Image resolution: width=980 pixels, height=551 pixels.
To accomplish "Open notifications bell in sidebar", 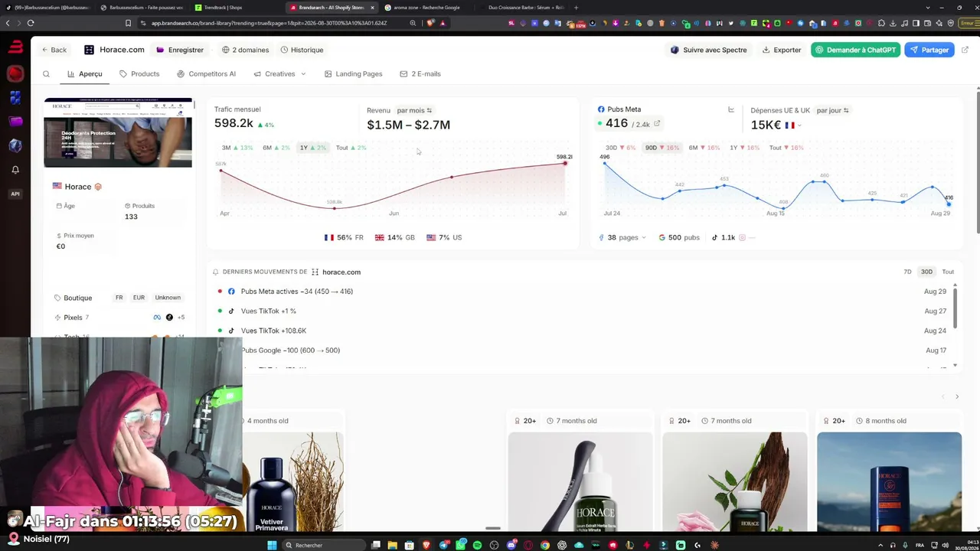I will coord(15,170).
